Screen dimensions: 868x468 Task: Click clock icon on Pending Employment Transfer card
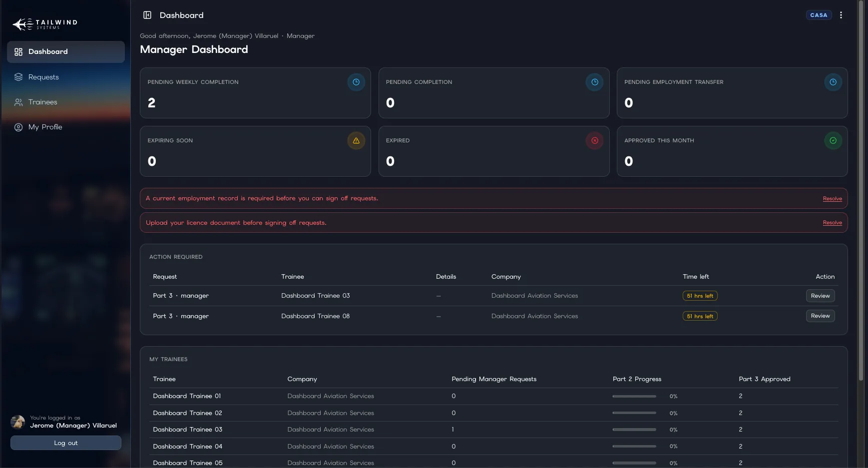point(833,82)
